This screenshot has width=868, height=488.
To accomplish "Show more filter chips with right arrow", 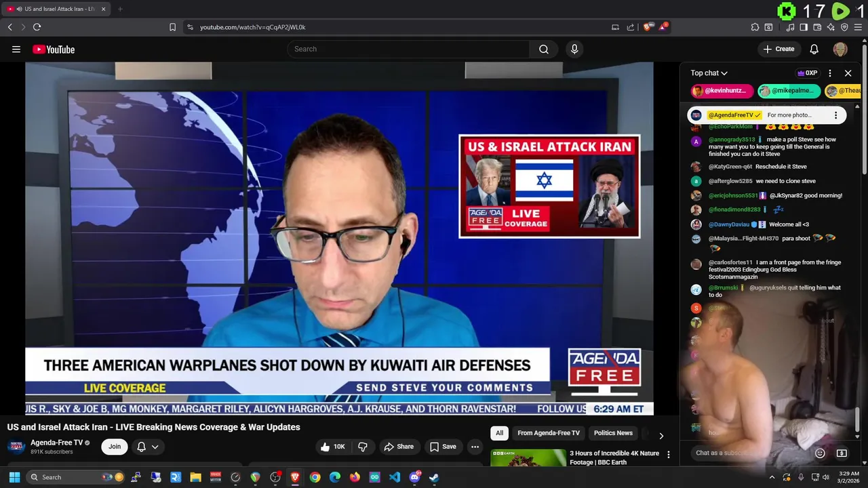I will tap(661, 436).
